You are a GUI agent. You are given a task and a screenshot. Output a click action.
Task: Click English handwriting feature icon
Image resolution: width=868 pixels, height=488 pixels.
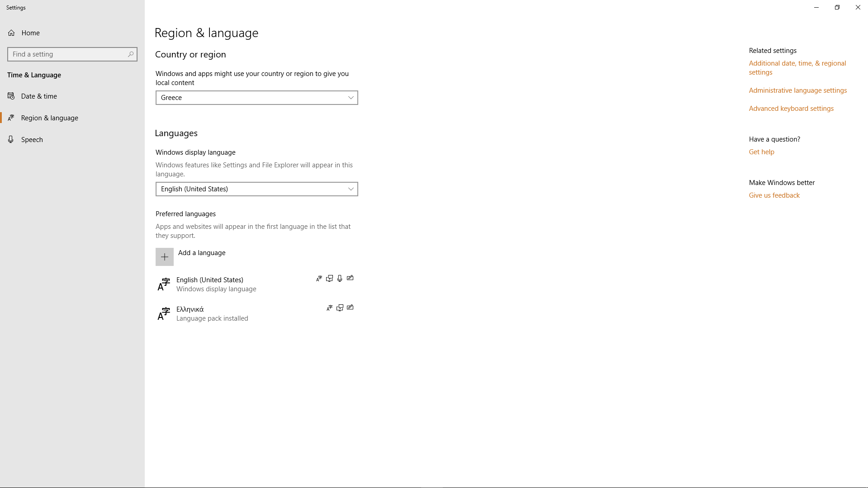pyautogui.click(x=350, y=278)
